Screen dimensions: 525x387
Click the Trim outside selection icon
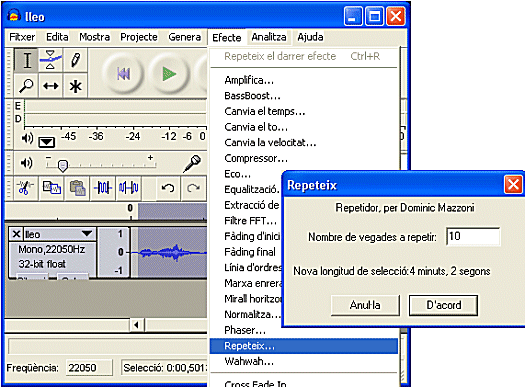coord(103,187)
